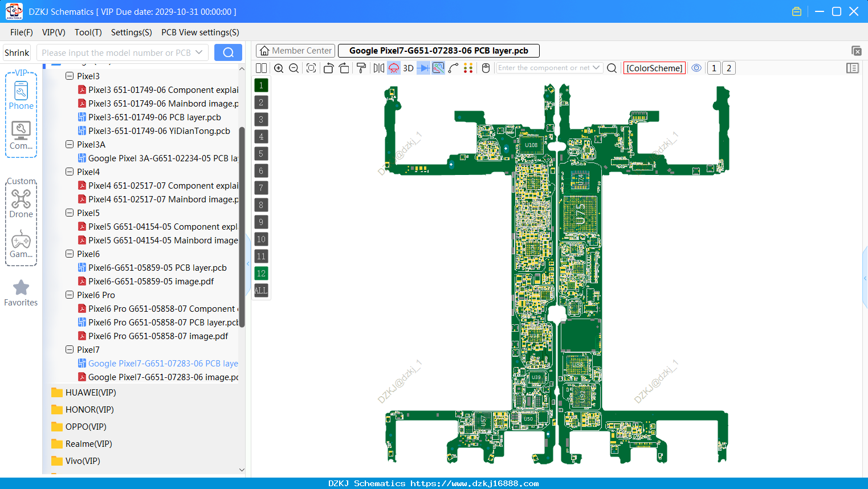The image size is (868, 489).
Task: Collapse the Pixel6 tree node
Action: point(70,254)
